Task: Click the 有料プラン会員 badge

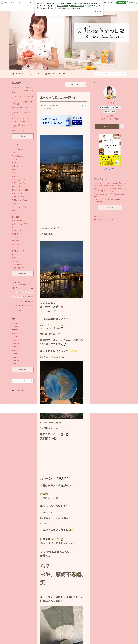Action: click(x=110, y=112)
